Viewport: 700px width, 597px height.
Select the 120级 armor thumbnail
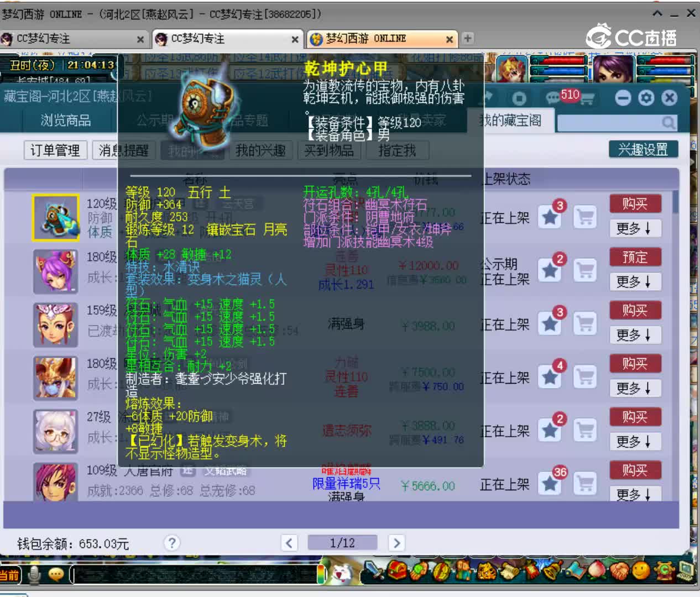click(x=55, y=217)
